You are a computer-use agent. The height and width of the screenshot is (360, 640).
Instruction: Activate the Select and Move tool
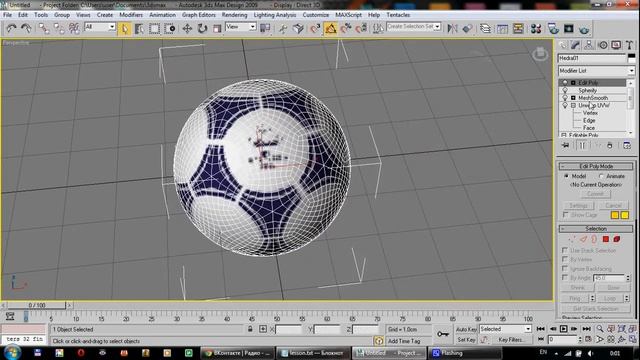(x=187, y=28)
